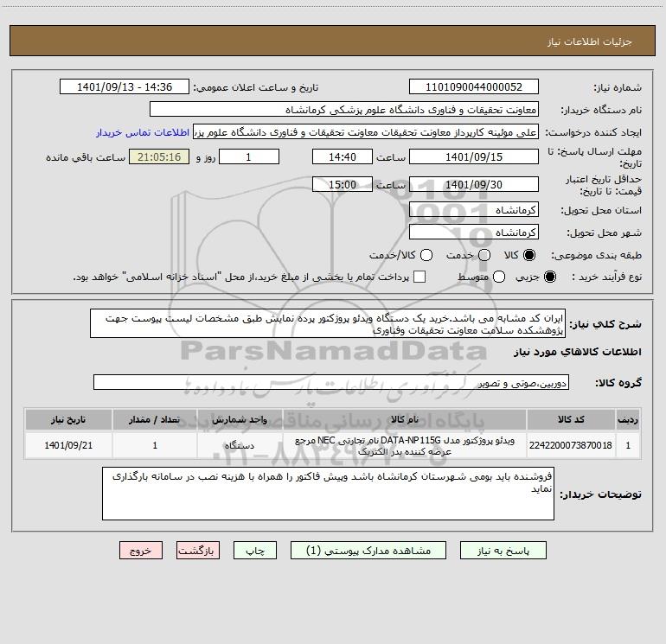Click the ردیف column header

point(628,419)
